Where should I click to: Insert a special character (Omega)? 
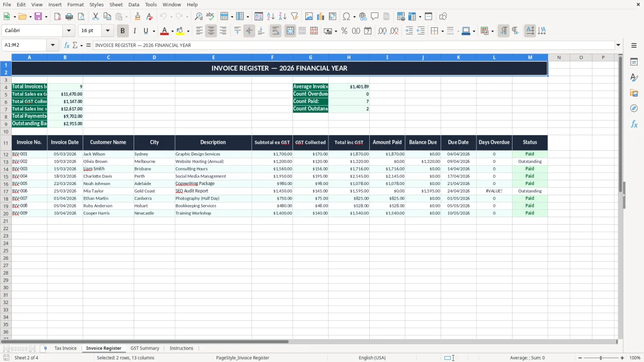[346, 17]
